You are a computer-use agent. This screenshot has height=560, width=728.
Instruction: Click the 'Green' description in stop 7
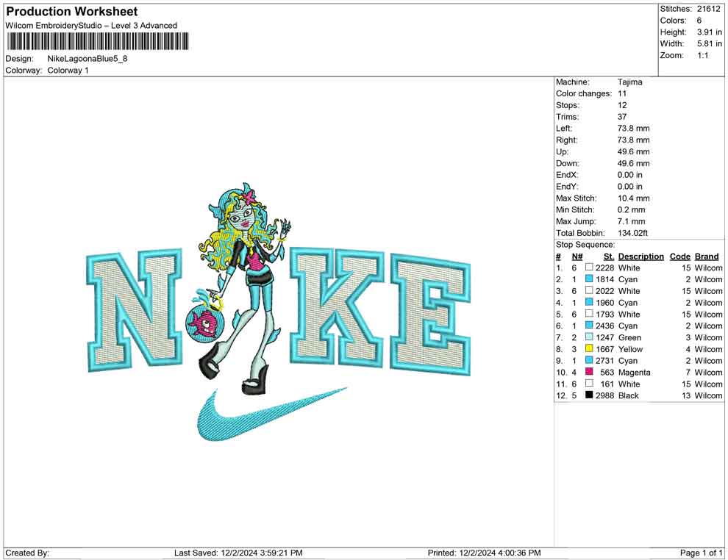(x=629, y=337)
